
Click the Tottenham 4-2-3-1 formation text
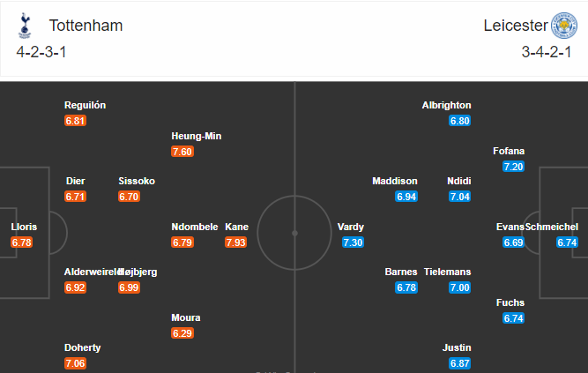[x=41, y=52]
